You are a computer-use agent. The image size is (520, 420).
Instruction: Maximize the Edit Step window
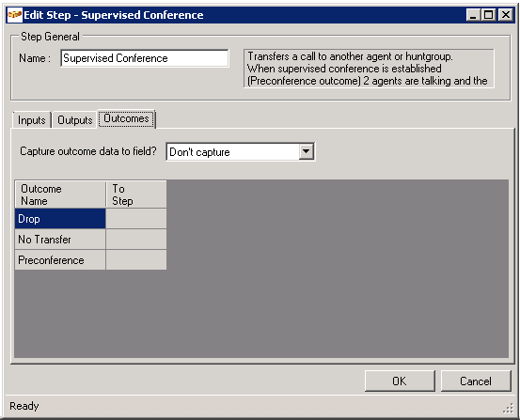pos(489,15)
